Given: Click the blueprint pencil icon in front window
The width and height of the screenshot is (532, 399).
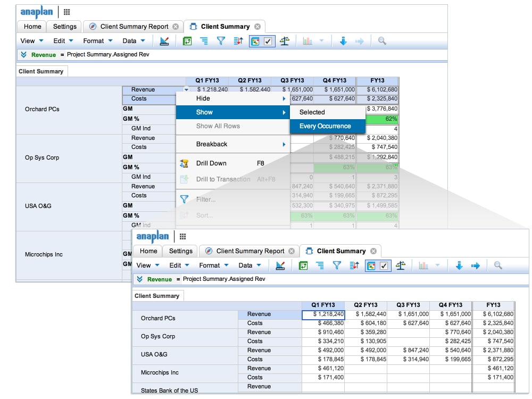Looking at the screenshot, I should [x=280, y=265].
